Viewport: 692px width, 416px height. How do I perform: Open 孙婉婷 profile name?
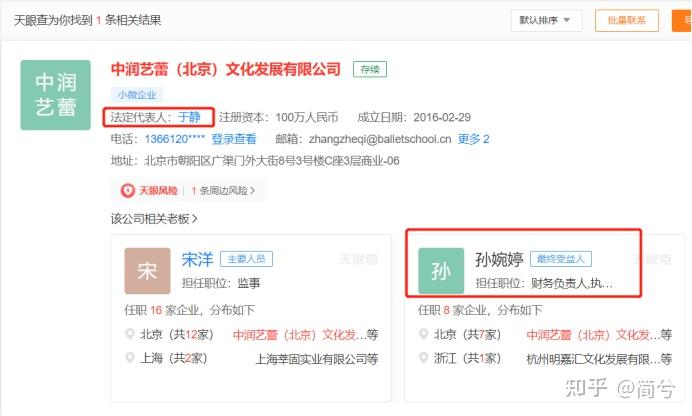pos(499,259)
